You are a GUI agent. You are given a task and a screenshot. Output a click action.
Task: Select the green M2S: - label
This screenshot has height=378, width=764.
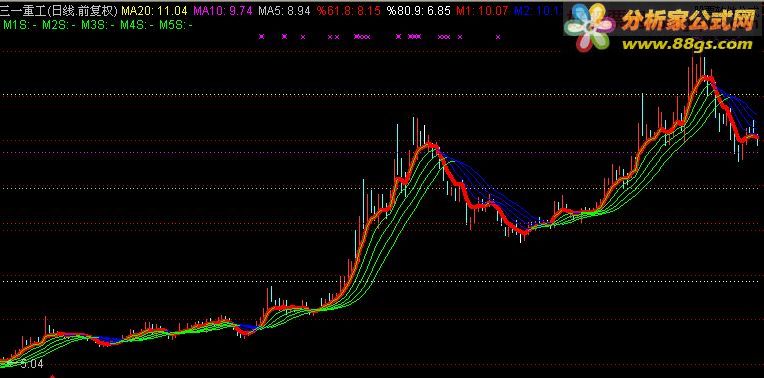pos(58,25)
